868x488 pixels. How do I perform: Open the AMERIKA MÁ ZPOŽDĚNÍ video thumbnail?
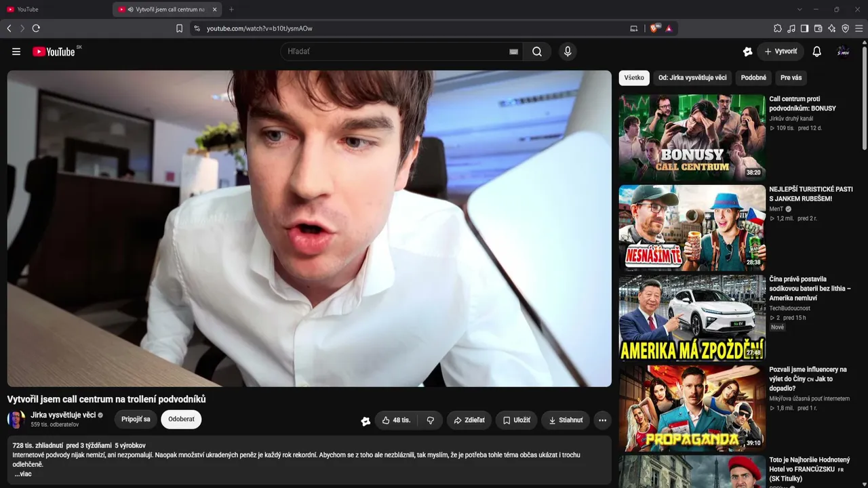692,317
